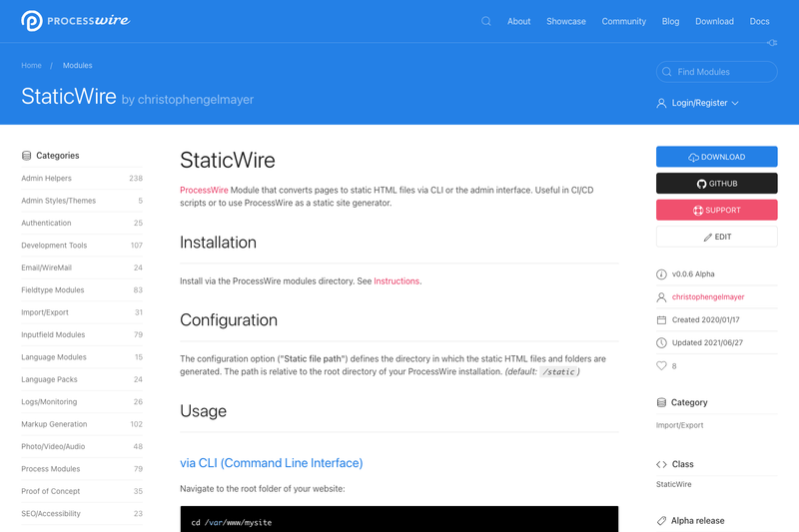Follow the Modules breadcrumb link
This screenshot has height=532, width=799.
point(78,66)
